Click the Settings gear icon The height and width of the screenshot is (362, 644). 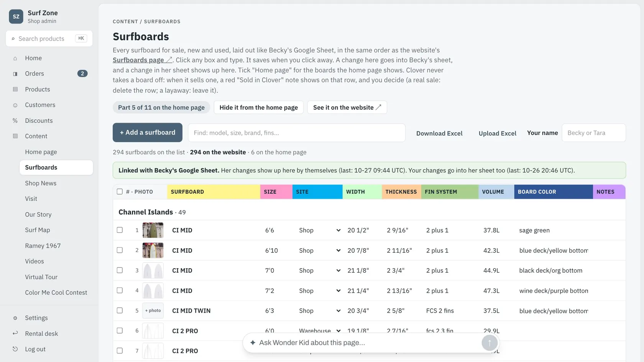pos(15,318)
